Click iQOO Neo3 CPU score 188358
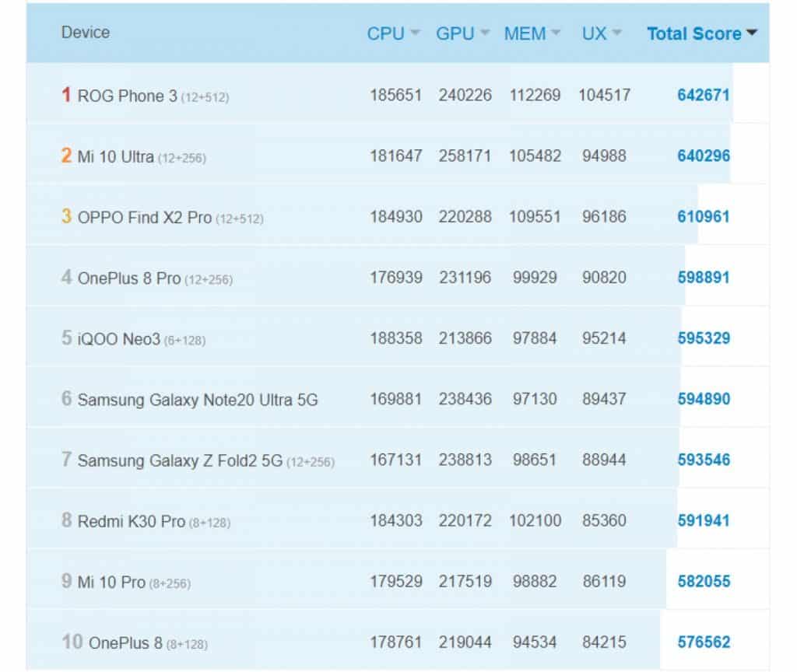Image resolution: width=797 pixels, height=672 pixels. coord(396,338)
